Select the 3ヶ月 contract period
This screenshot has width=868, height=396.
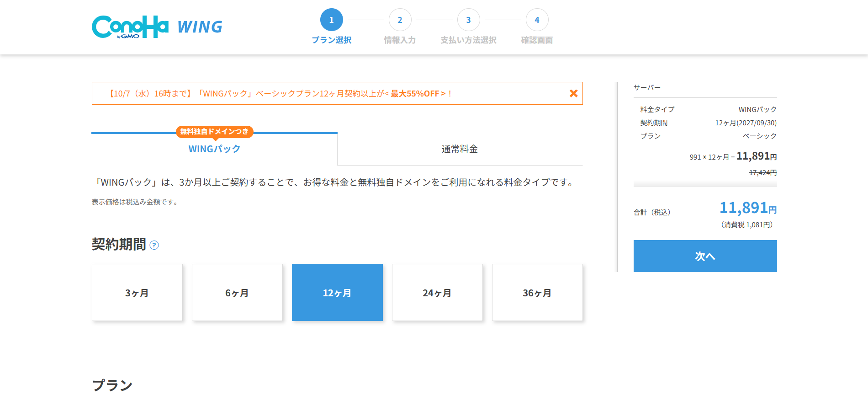[x=137, y=293]
